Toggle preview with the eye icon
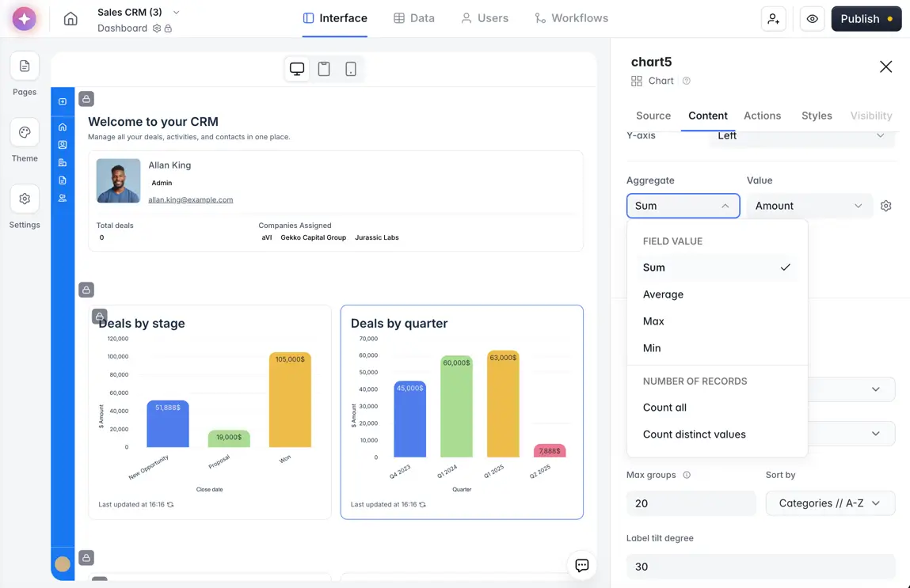The image size is (910, 588). (x=812, y=18)
